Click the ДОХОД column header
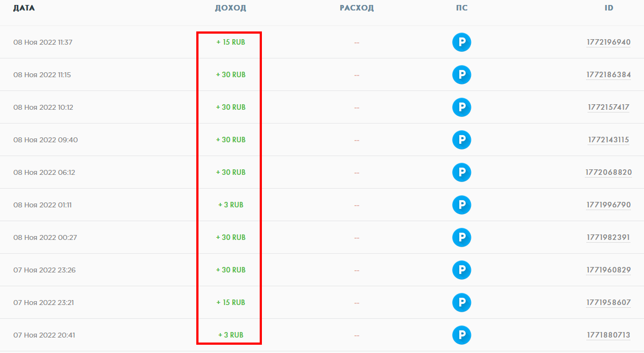This screenshot has width=644, height=353. click(230, 8)
